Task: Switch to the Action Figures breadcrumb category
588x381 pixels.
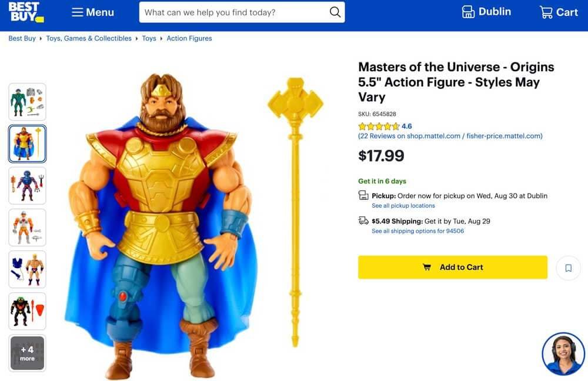Action: coord(189,38)
